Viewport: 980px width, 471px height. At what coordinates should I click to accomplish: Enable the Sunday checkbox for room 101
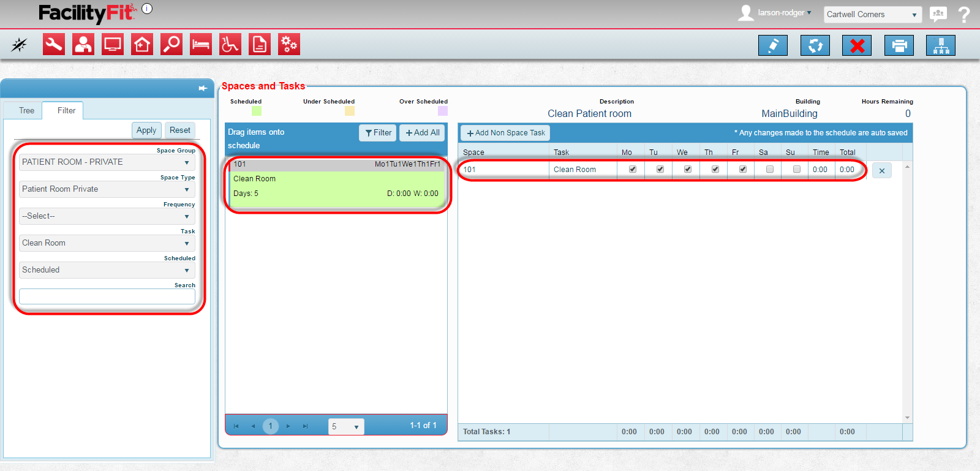tap(797, 170)
